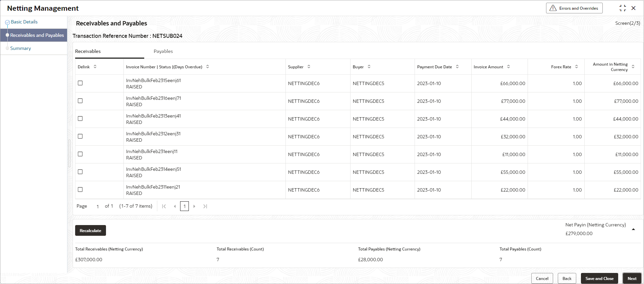The height and width of the screenshot is (284, 644).
Task: Click Total Payables value £28,000.00
Action: pyautogui.click(x=370, y=260)
